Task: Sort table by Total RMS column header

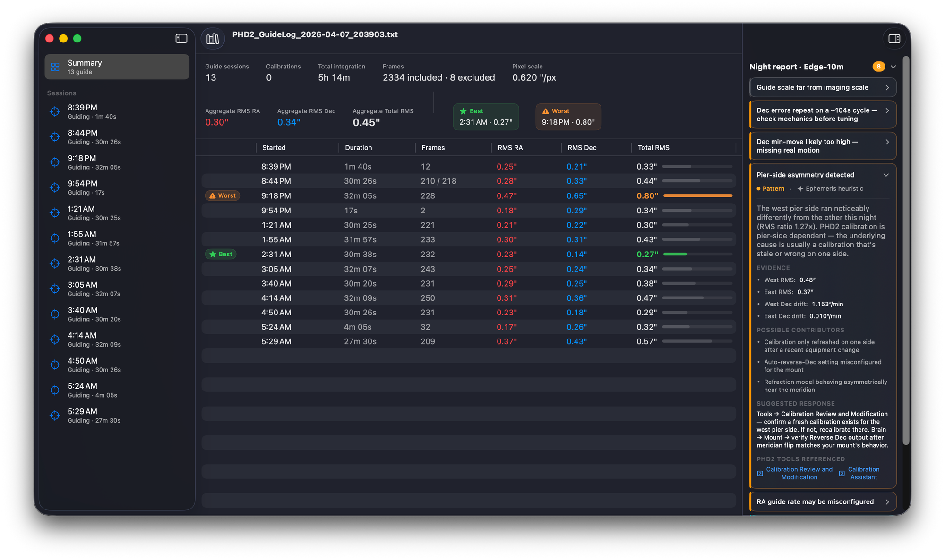Action: (653, 148)
